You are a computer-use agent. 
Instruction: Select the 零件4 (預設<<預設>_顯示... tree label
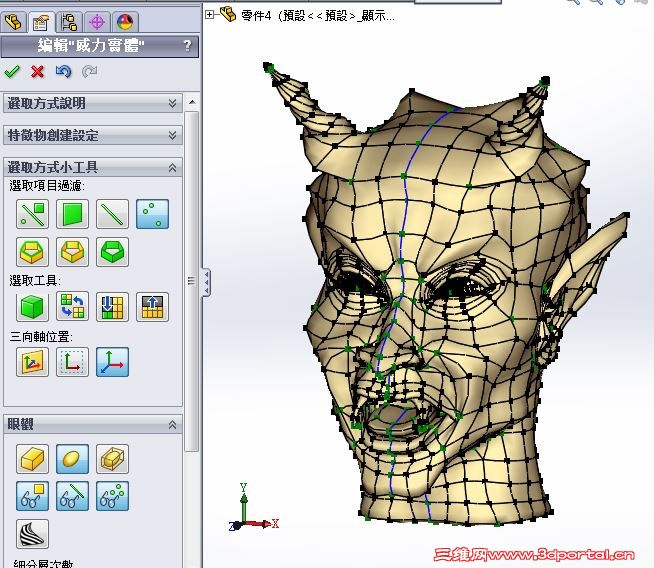[318, 16]
